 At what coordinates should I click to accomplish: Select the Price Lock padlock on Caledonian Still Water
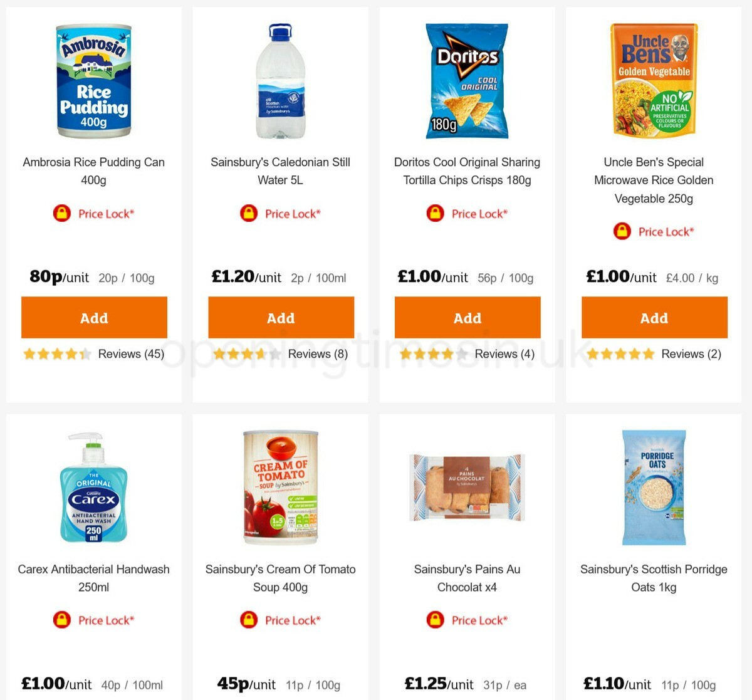(249, 213)
